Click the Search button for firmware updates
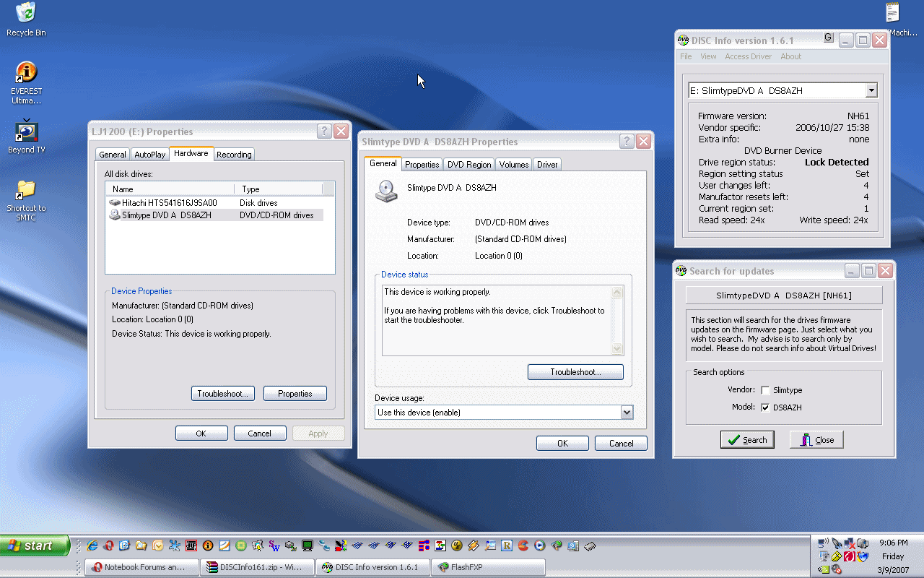Viewport: 924px width, 578px height. [747, 440]
